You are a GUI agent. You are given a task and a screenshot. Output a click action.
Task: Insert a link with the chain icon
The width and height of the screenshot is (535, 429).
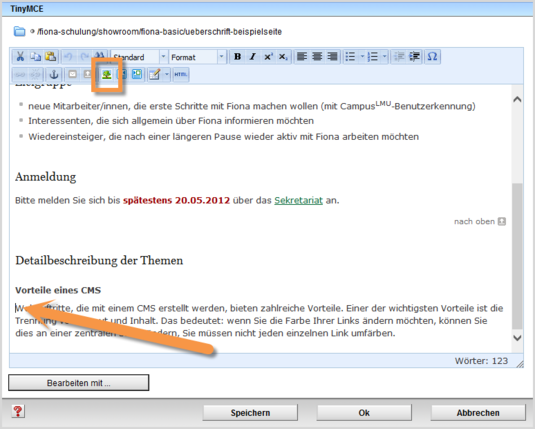click(20, 74)
